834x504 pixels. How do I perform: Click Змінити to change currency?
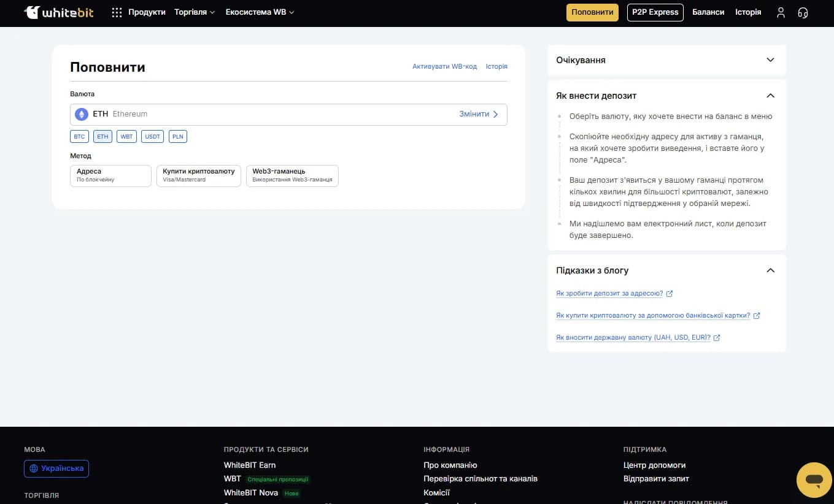click(479, 114)
